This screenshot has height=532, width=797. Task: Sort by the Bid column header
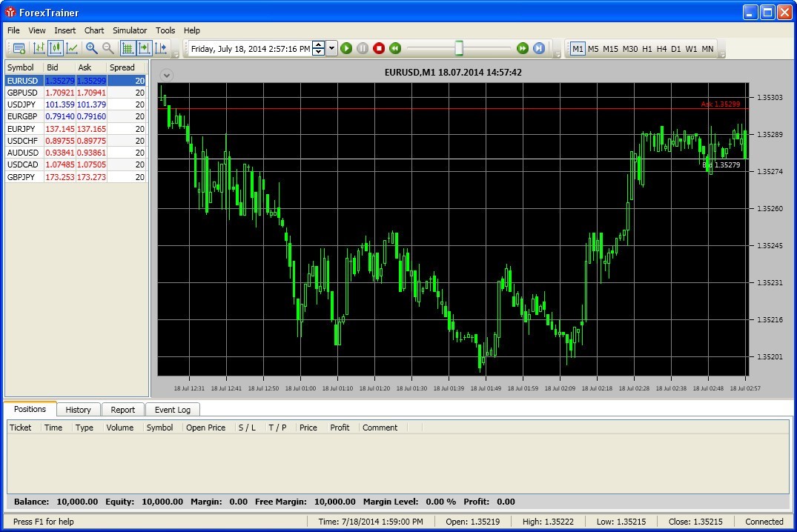point(59,67)
